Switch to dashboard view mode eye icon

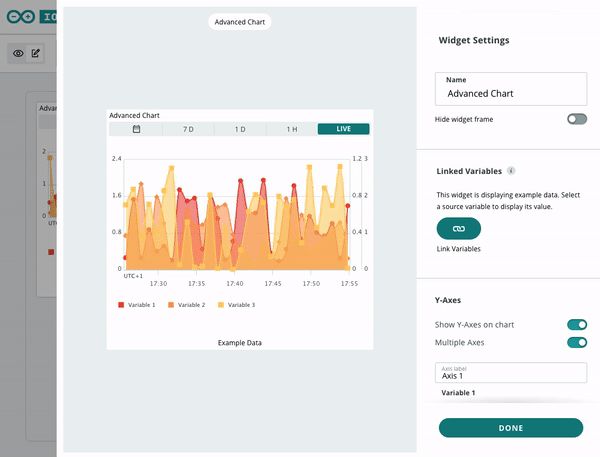tap(18, 53)
